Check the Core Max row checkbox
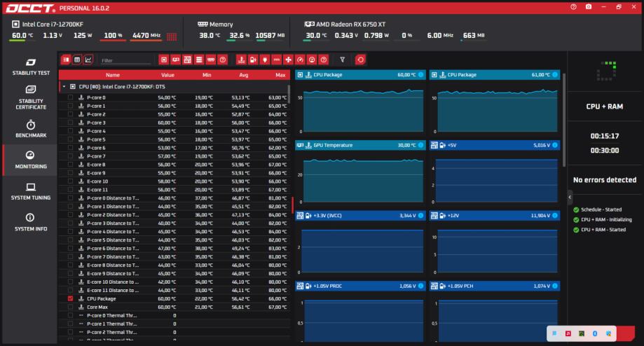This screenshot has height=346, width=644. 70,307
